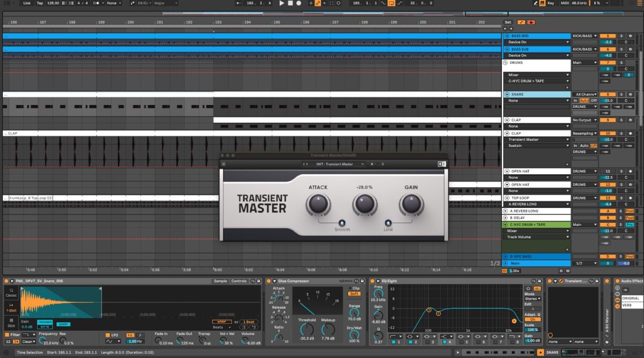This screenshot has height=358, width=644.
Task: Click the Set locator button
Action: click(x=508, y=22)
